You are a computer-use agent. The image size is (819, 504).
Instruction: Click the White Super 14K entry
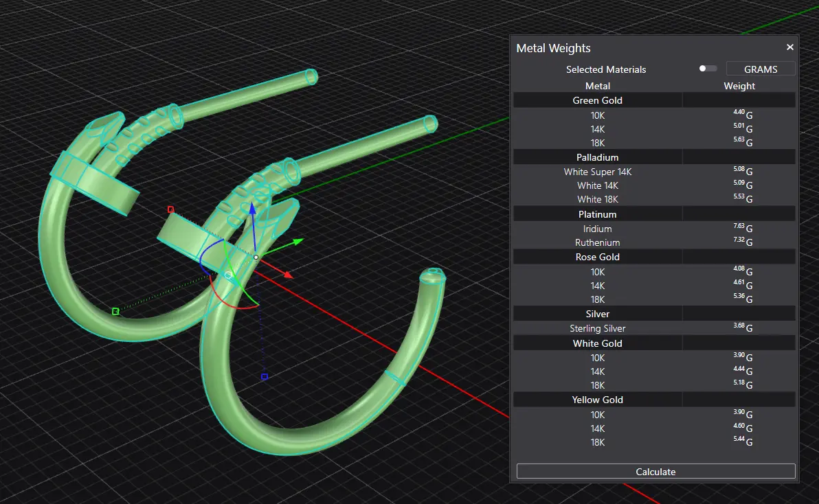pyautogui.click(x=597, y=172)
